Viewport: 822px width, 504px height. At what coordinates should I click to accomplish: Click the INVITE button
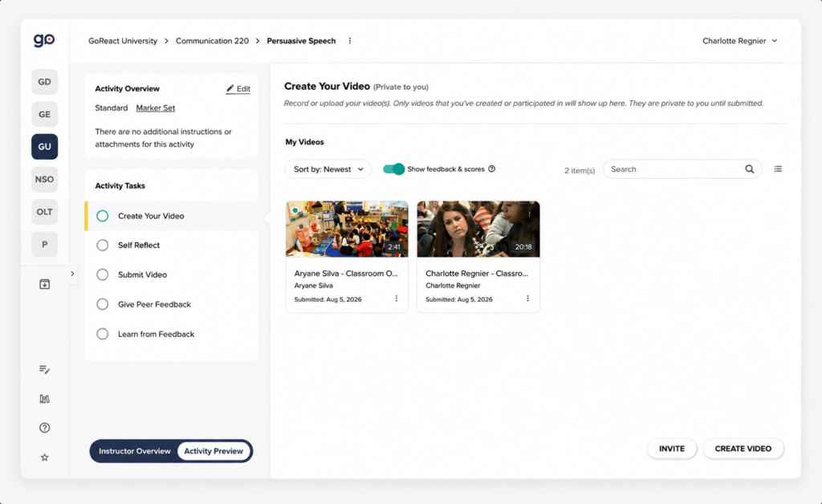[x=672, y=449]
